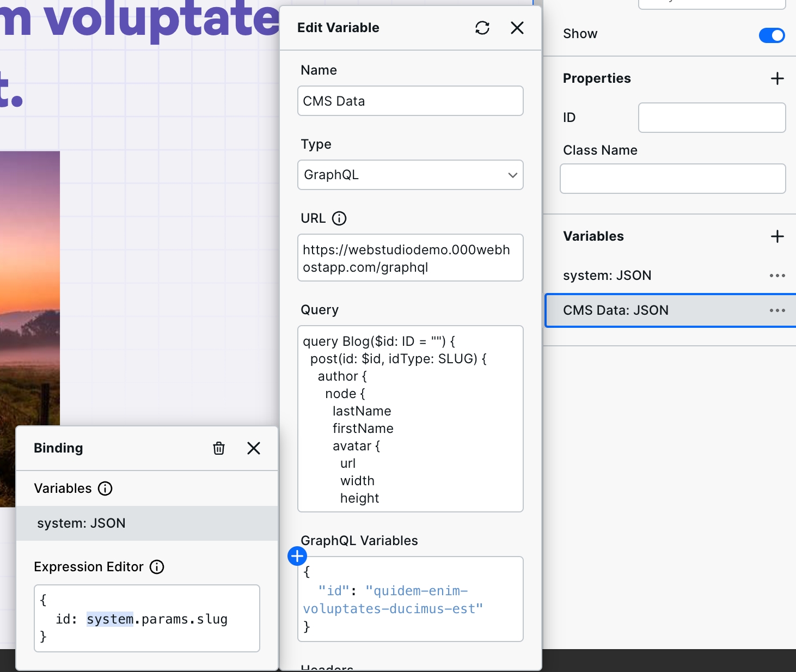Close the Edit Variable panel
Screen dimensions: 796x672
[517, 28]
